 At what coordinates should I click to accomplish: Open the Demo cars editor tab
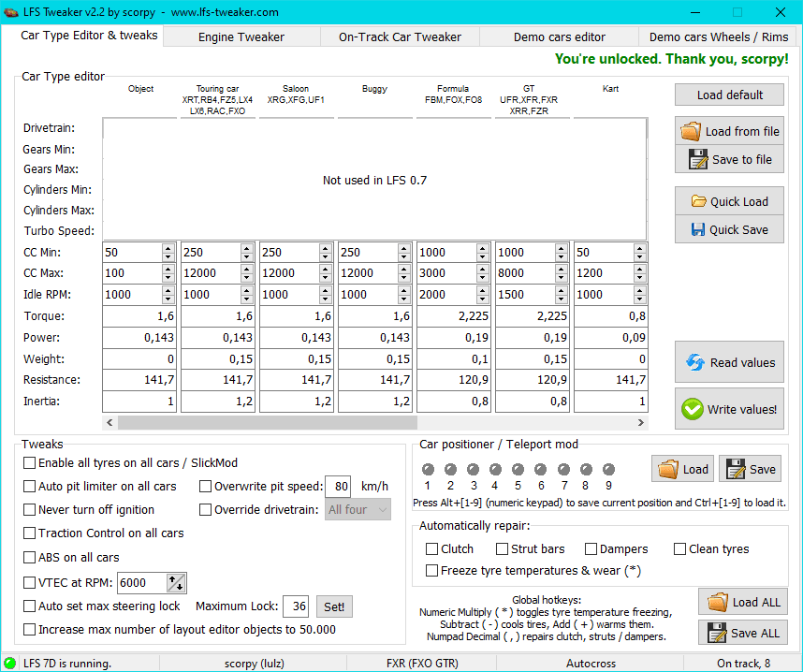[x=559, y=37]
